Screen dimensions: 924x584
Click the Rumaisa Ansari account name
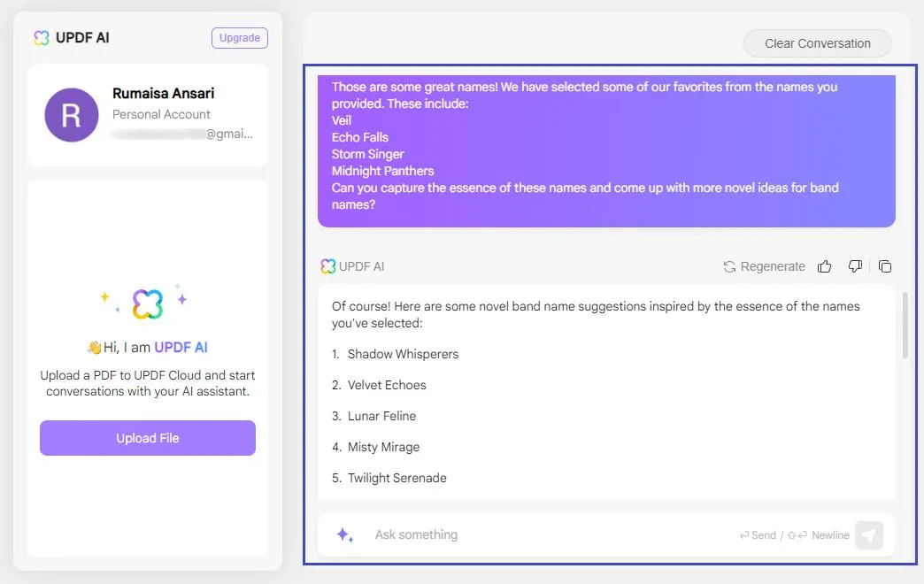[x=163, y=93]
